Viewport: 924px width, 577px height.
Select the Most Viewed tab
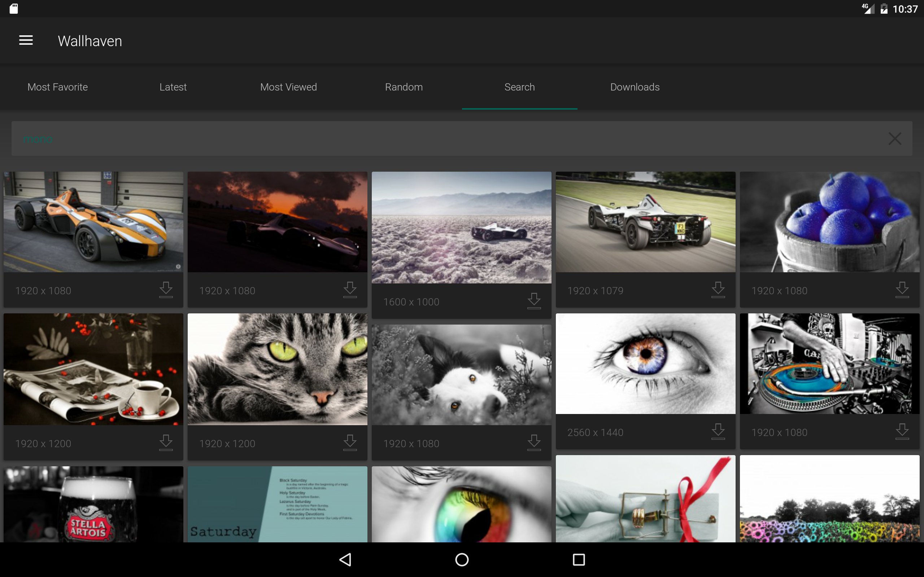tap(288, 87)
